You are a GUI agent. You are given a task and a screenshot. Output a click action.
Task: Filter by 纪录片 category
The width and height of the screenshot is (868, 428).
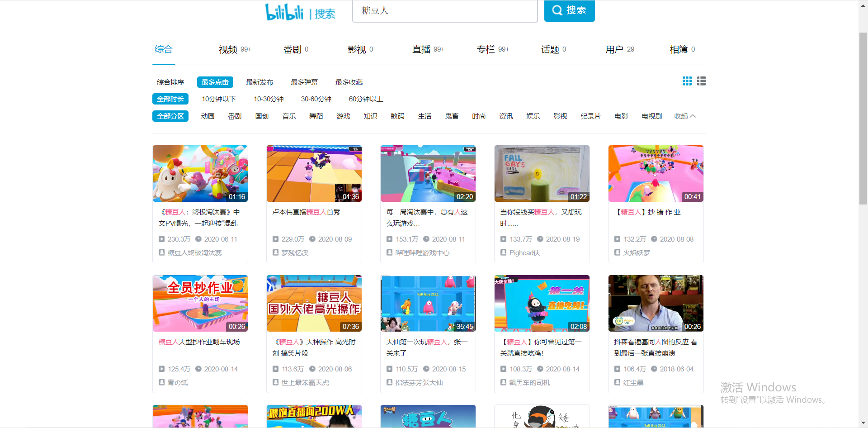pyautogui.click(x=591, y=116)
